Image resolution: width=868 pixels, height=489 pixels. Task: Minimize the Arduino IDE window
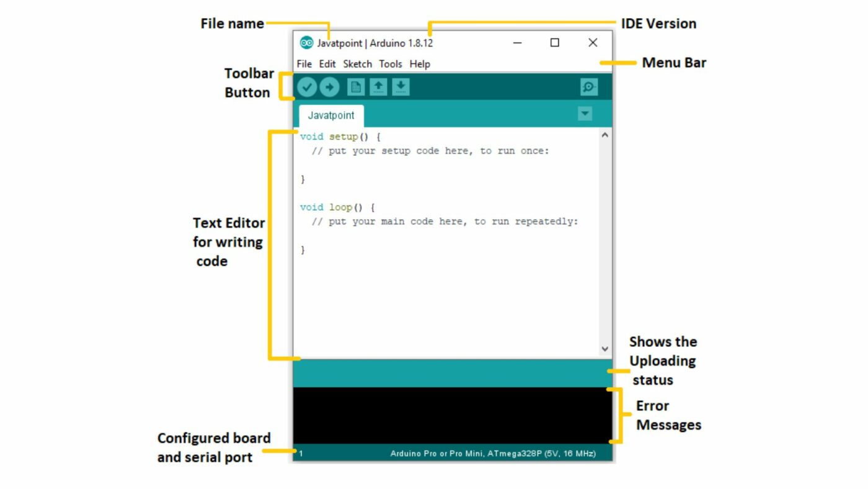pos(518,43)
